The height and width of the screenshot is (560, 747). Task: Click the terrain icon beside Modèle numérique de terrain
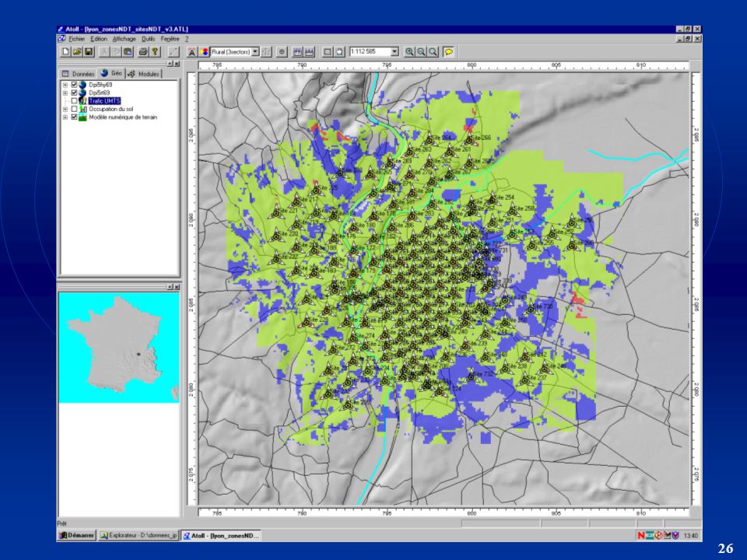(83, 117)
